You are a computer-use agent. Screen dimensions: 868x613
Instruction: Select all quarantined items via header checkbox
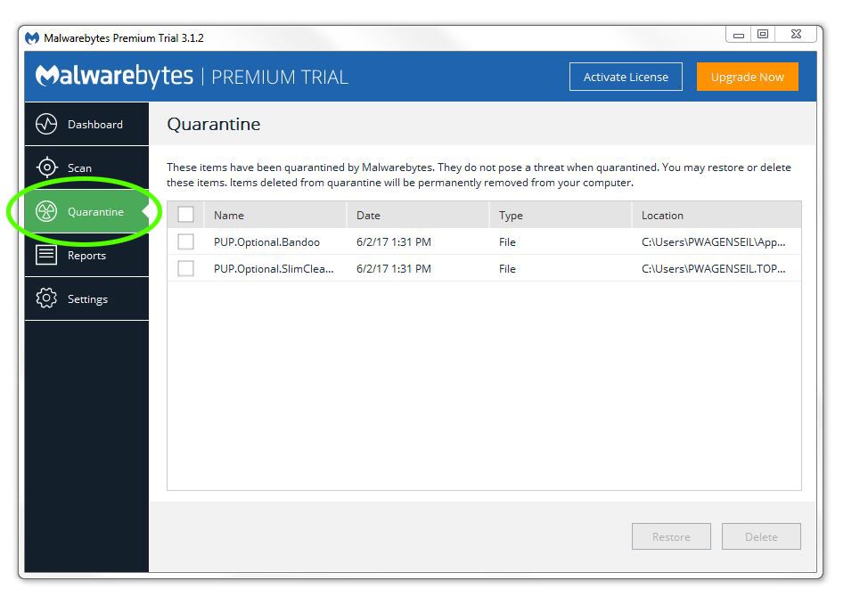184,215
